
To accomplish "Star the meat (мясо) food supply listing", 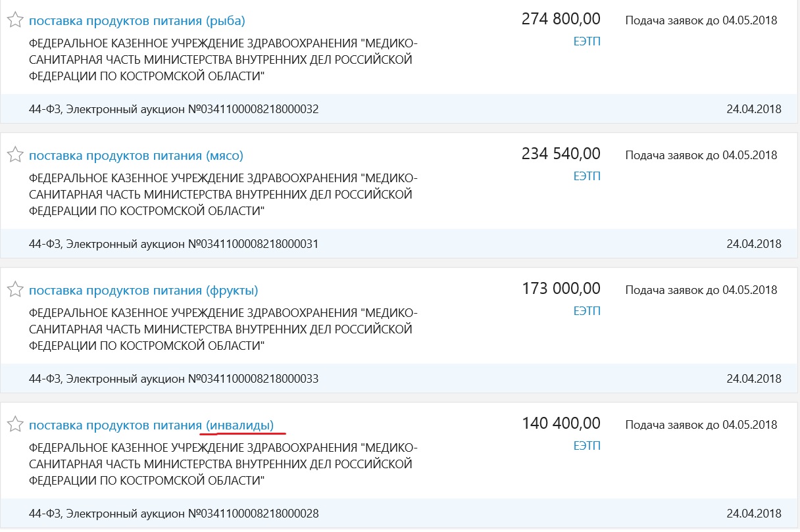I will [x=14, y=155].
